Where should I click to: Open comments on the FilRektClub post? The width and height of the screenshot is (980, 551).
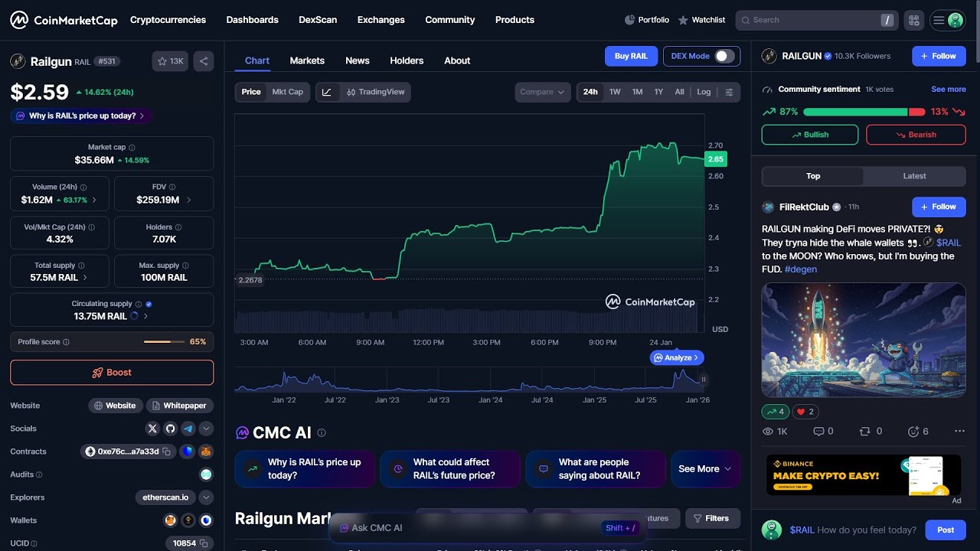click(x=824, y=432)
